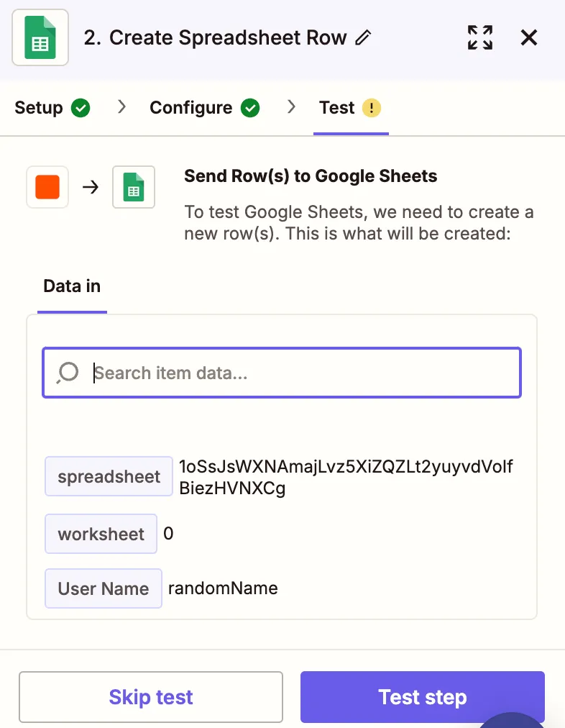Click the green checkmark beside Configure
The image size is (565, 728).
[x=250, y=108]
